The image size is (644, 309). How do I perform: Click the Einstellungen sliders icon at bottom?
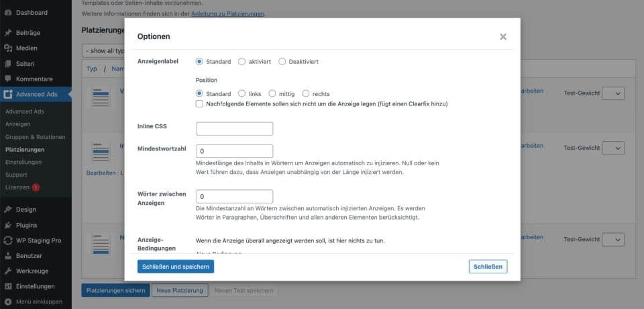(x=8, y=286)
